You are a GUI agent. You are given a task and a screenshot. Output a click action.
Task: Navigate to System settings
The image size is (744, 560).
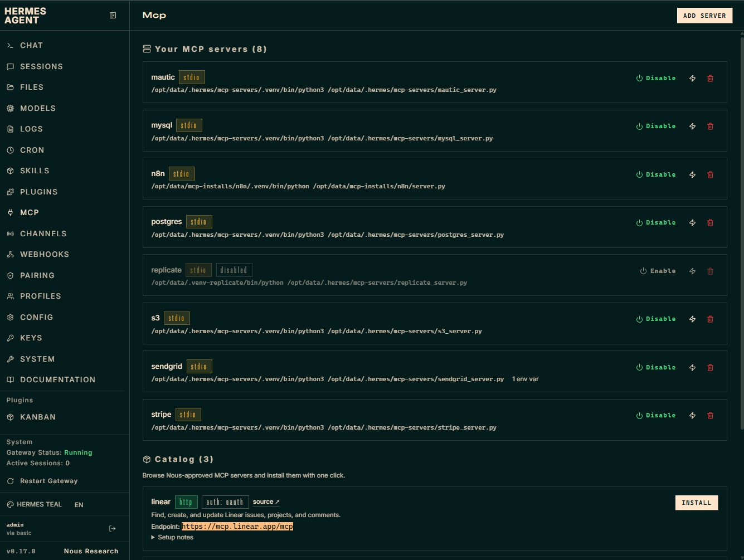pyautogui.click(x=65, y=359)
